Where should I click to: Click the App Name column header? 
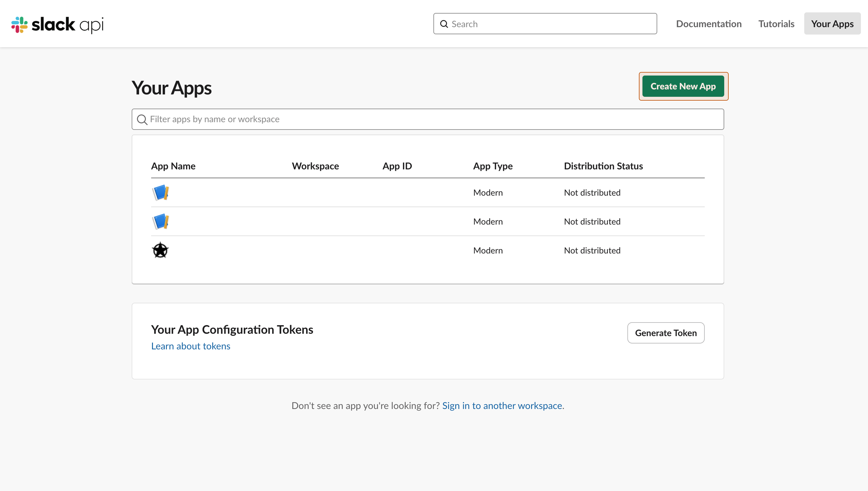(x=173, y=166)
